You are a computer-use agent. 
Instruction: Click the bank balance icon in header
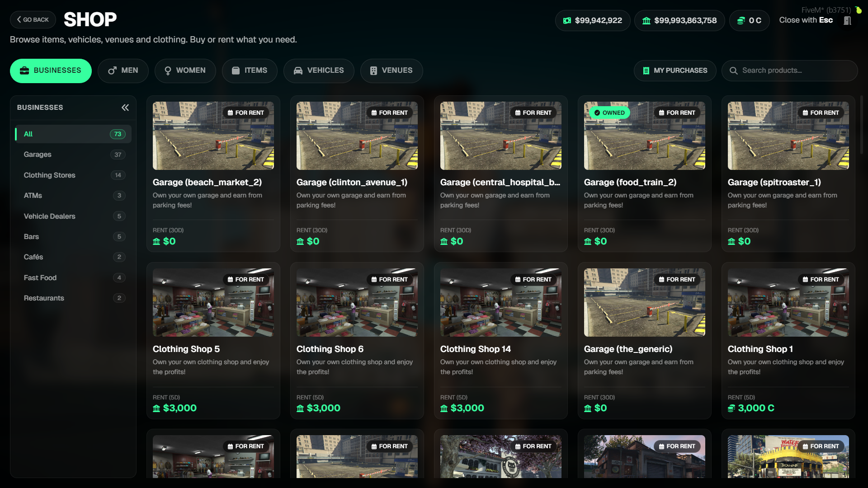pos(646,20)
